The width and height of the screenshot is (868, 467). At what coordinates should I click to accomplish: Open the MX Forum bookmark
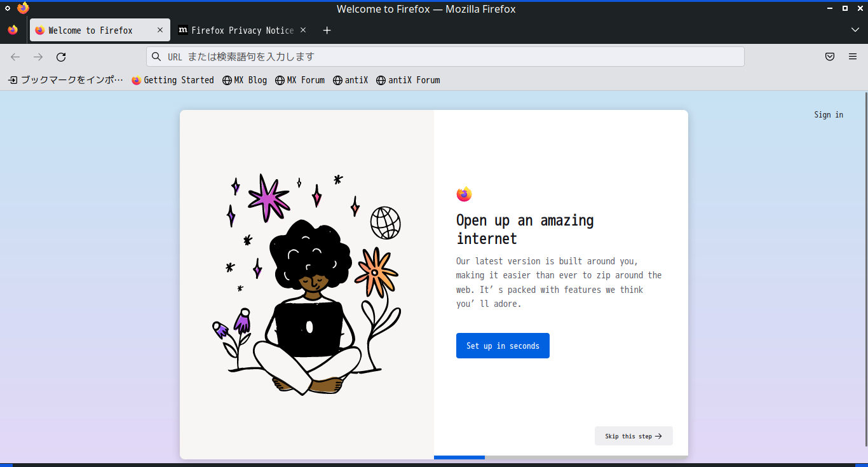pos(300,80)
